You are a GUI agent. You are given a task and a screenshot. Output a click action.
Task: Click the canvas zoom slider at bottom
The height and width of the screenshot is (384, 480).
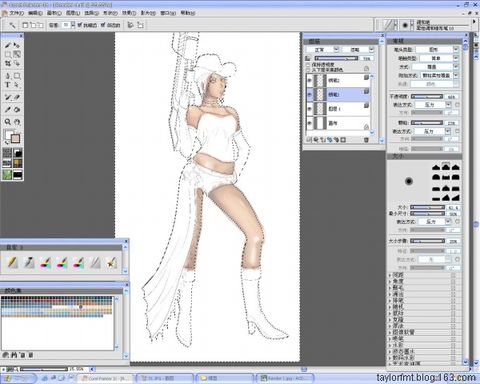click(44, 369)
